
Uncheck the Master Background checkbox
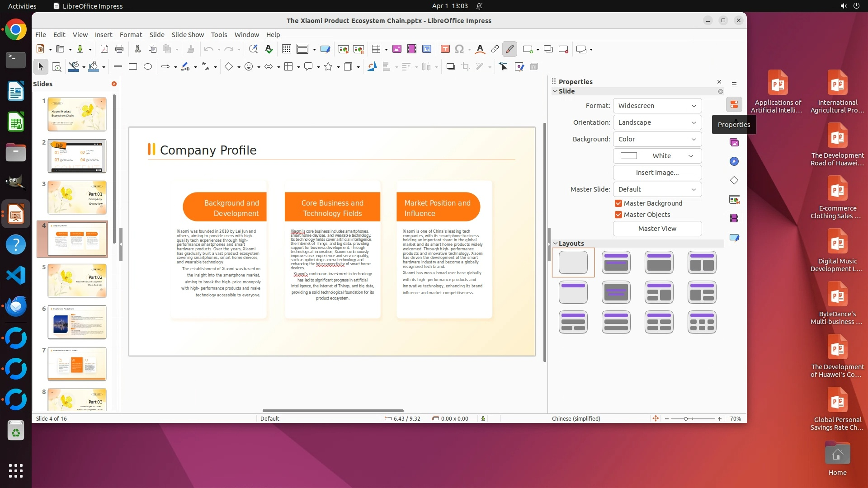coord(618,203)
